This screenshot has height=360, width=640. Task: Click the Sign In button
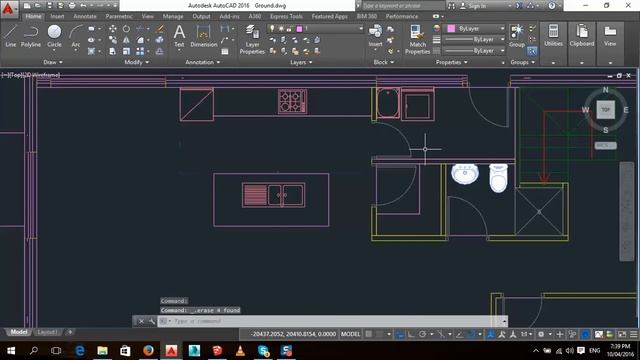[473, 6]
